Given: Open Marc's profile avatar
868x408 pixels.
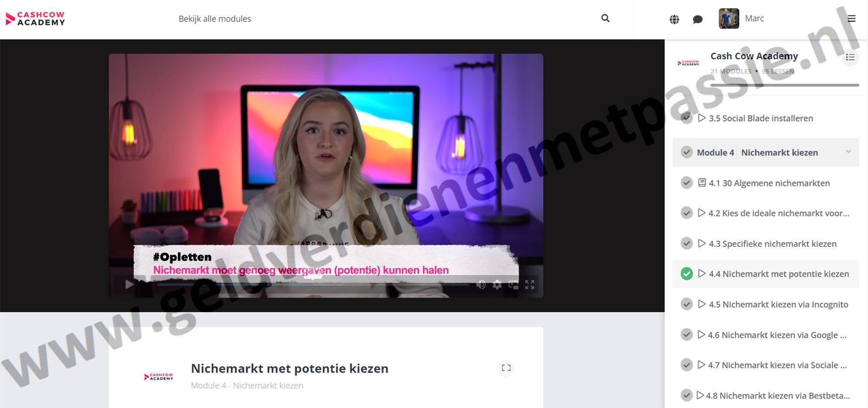Looking at the screenshot, I should click(x=728, y=19).
